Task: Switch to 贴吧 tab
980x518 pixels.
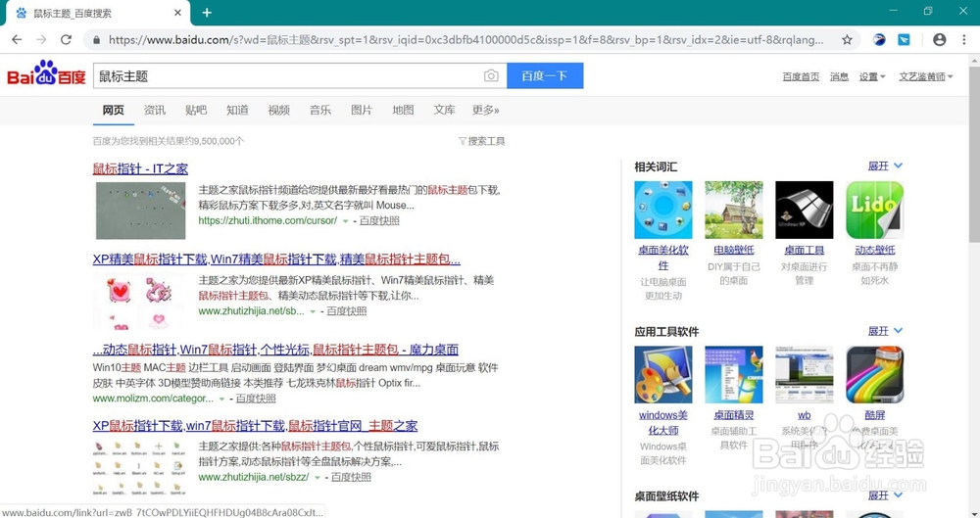Action: click(196, 110)
